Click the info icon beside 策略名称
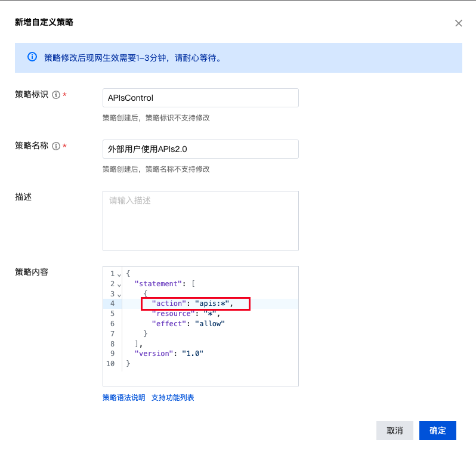Screen dimensions: 476x455 (x=56, y=146)
